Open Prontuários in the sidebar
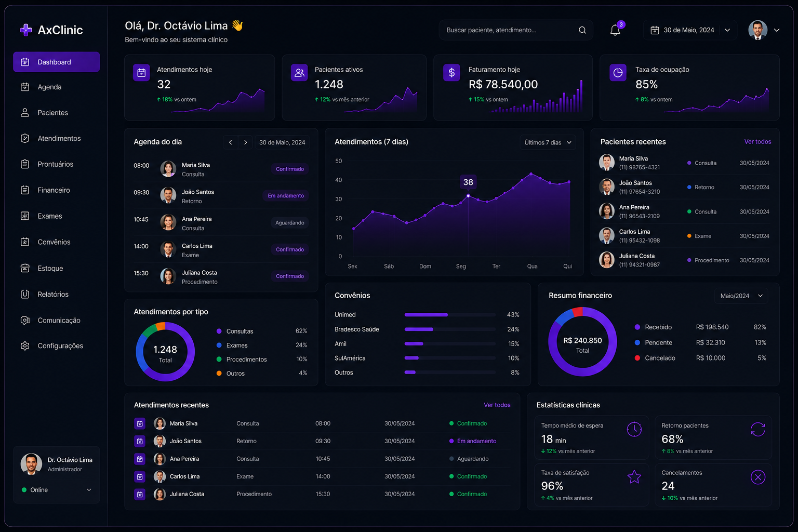Viewport: 798px width, 532px height. tap(56, 164)
